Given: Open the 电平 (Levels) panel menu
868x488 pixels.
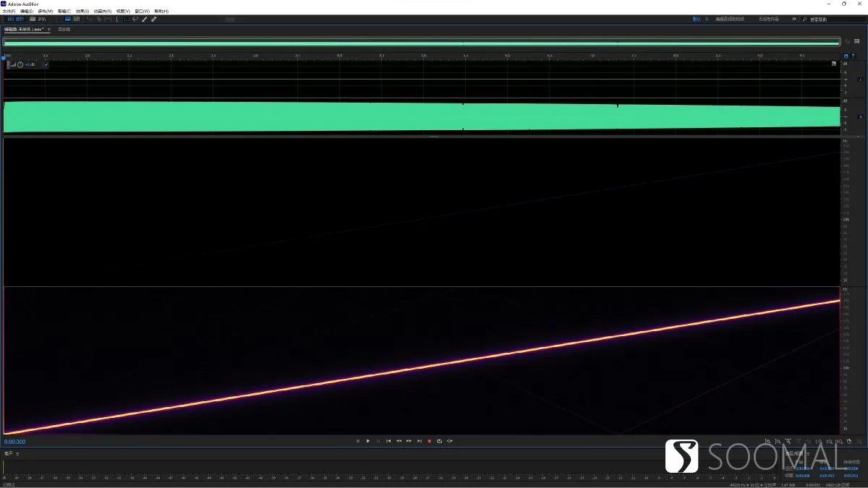Looking at the screenshot, I should click(17, 453).
